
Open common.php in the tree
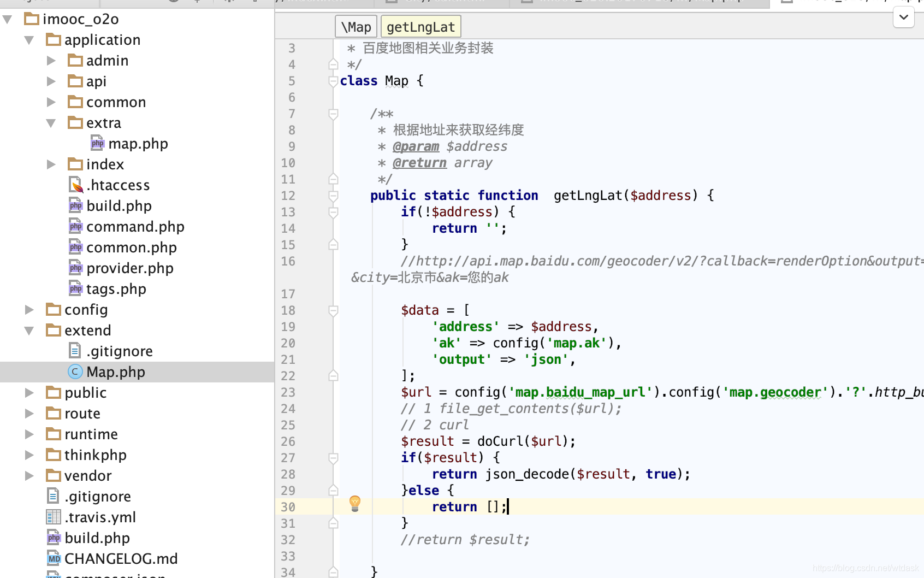(x=132, y=247)
